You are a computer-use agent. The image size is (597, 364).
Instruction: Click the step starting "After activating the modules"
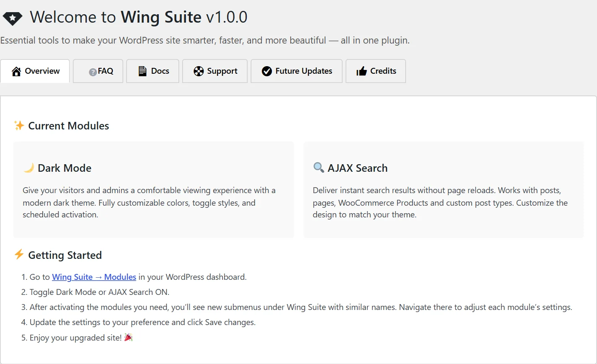click(x=301, y=307)
